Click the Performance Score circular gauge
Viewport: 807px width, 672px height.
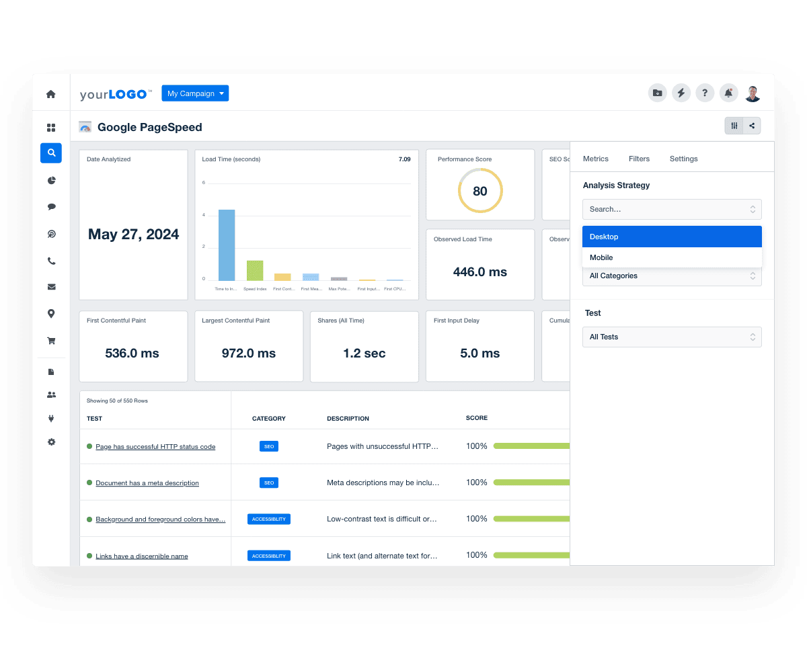coord(479,191)
